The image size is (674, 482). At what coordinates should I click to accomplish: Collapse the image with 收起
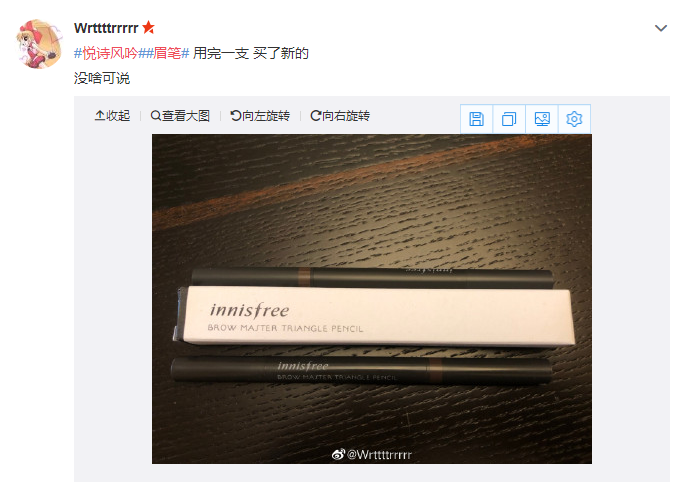(x=112, y=116)
